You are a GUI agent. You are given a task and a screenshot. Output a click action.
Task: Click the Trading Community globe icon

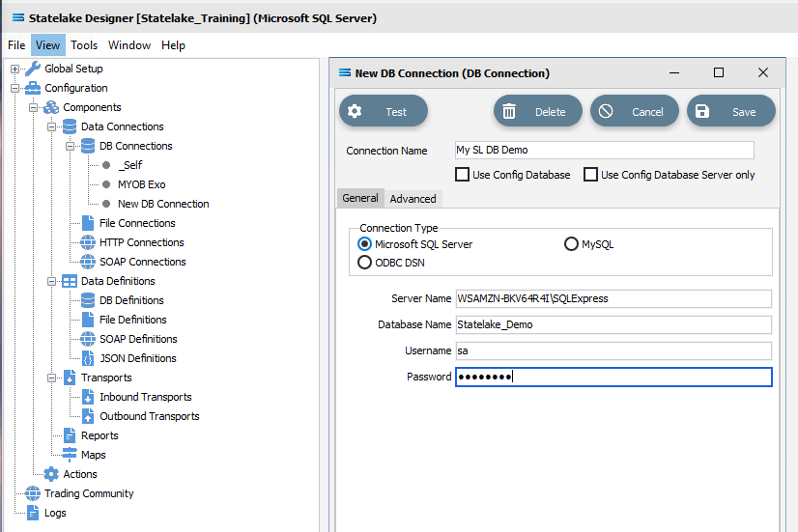pos(33,493)
